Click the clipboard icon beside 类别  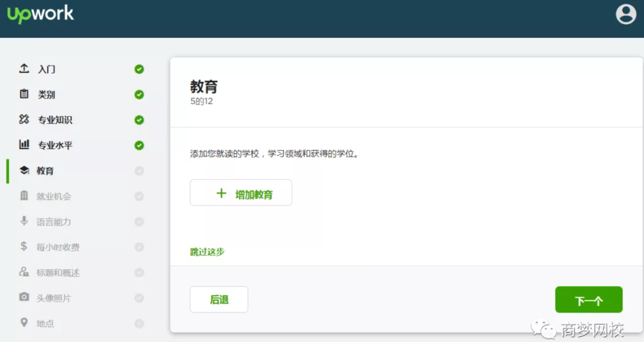tap(24, 94)
